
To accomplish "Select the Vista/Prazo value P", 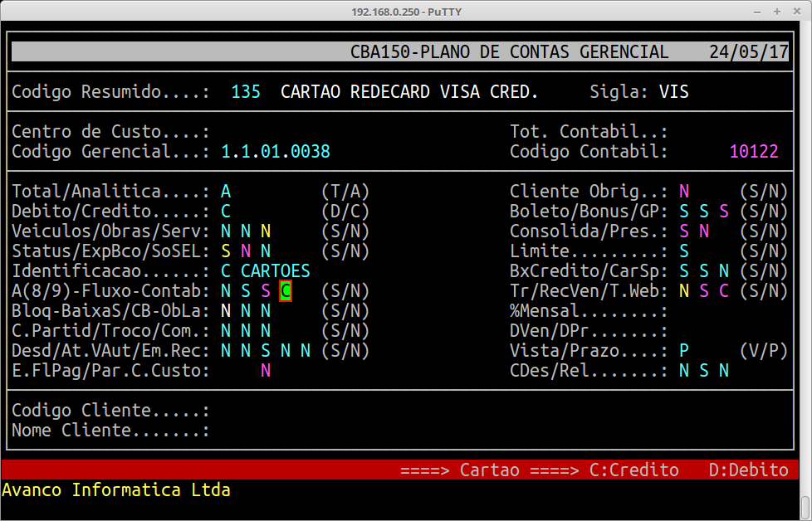I will tap(684, 351).
